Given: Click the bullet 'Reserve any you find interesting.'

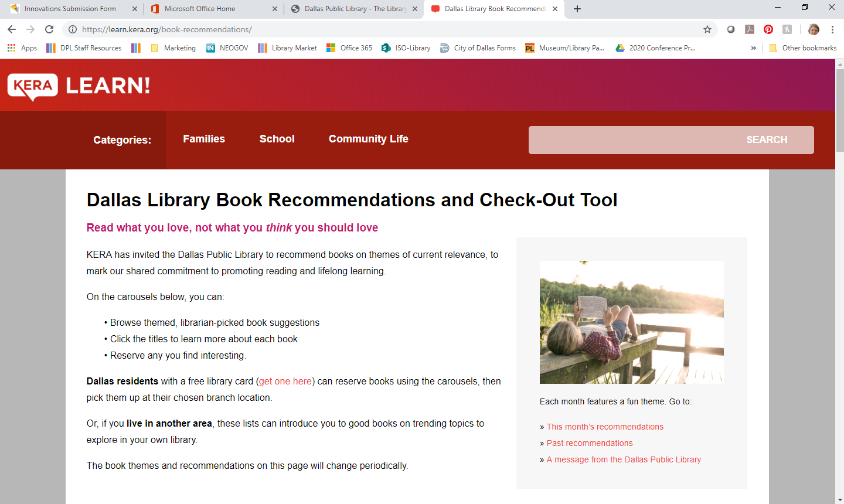Looking at the screenshot, I should click(178, 355).
